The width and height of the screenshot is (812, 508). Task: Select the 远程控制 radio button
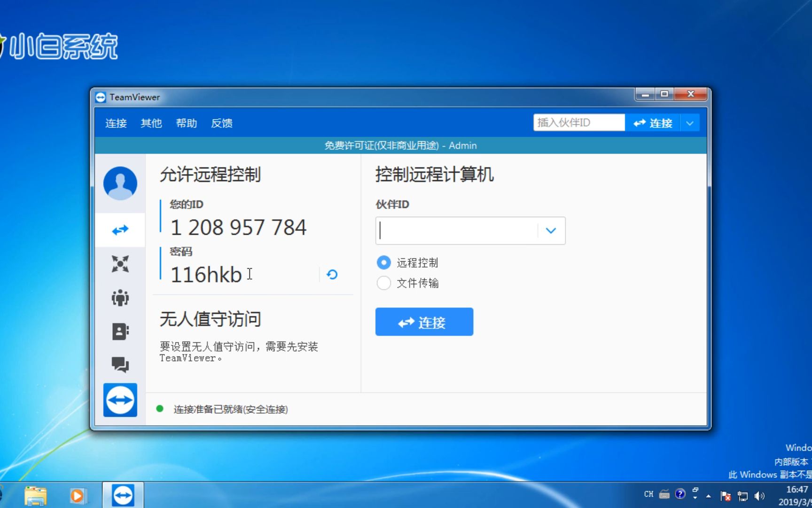383,262
